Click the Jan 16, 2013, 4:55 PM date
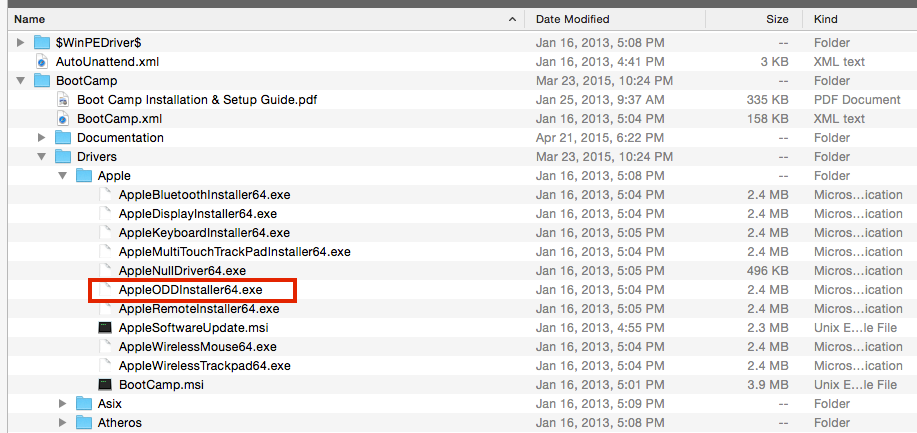The height and width of the screenshot is (433, 917). click(x=600, y=328)
